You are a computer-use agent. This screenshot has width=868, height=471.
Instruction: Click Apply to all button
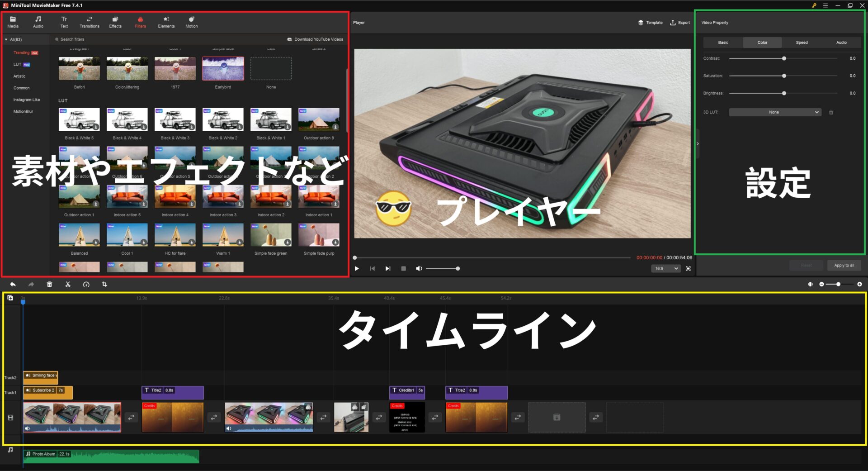click(x=844, y=265)
